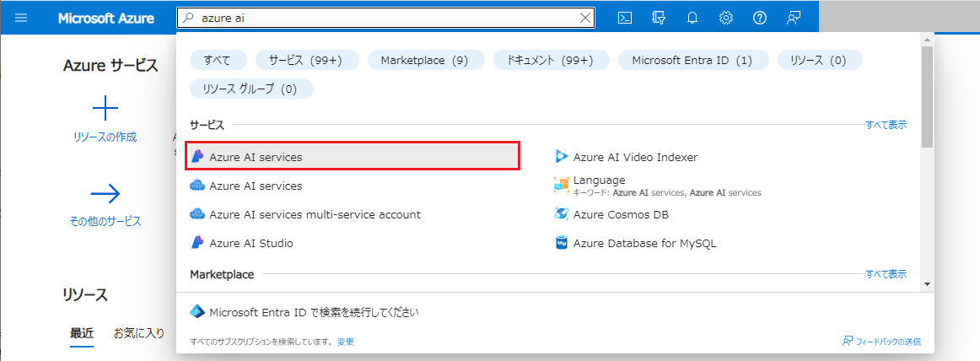The image size is (980, 361).
Task: Click the multi-service account cloud icon
Action: [197, 215]
